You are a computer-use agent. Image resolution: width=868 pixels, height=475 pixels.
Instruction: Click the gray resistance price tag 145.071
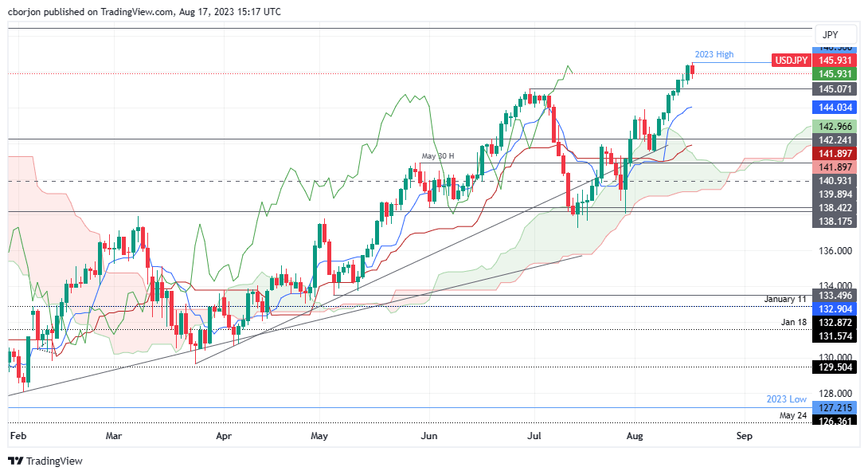click(x=834, y=90)
